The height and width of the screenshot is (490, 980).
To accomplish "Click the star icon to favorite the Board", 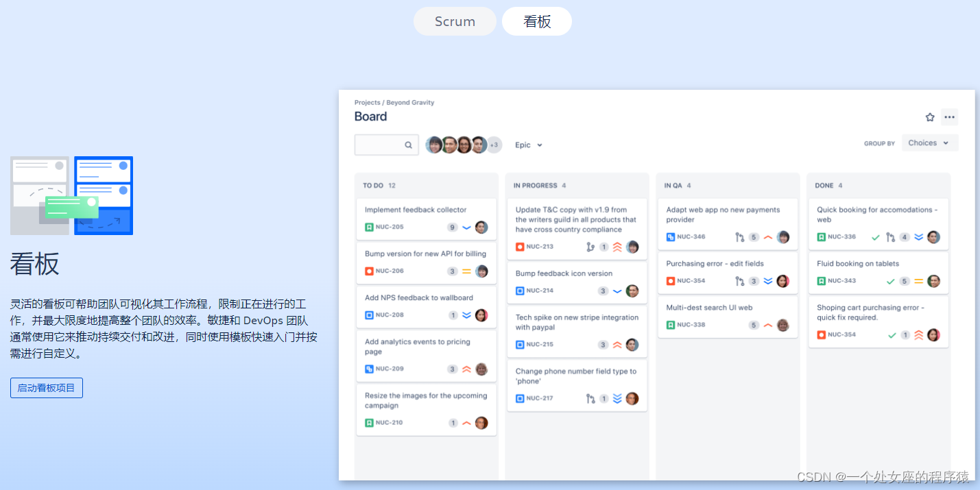I will click(x=929, y=117).
